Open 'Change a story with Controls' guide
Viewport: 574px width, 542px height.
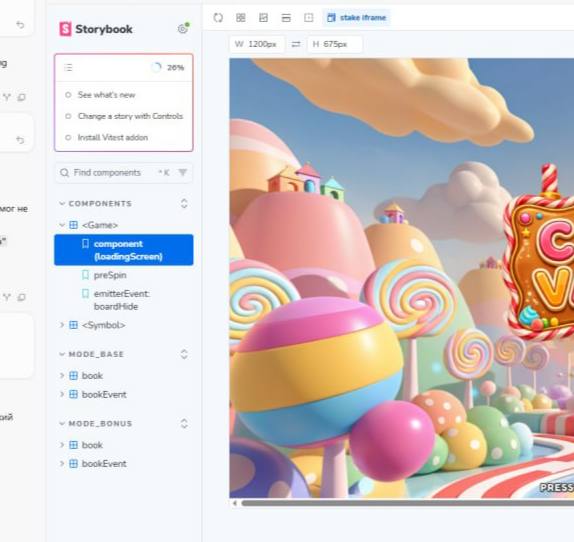click(130, 116)
